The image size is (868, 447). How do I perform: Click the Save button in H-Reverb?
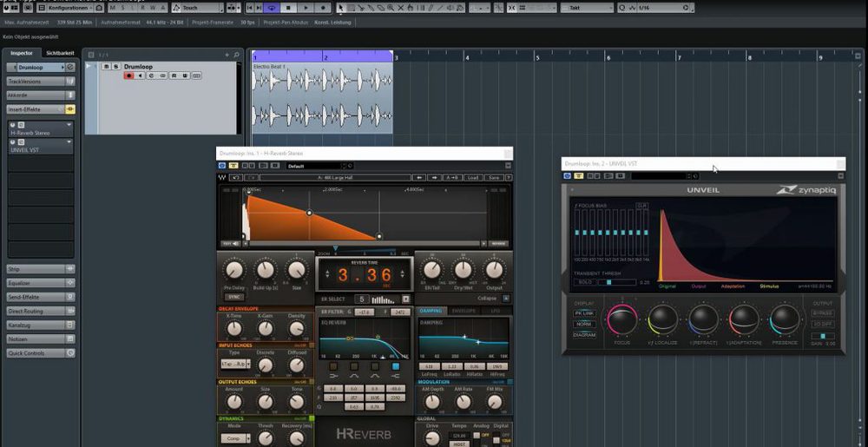[493, 178]
